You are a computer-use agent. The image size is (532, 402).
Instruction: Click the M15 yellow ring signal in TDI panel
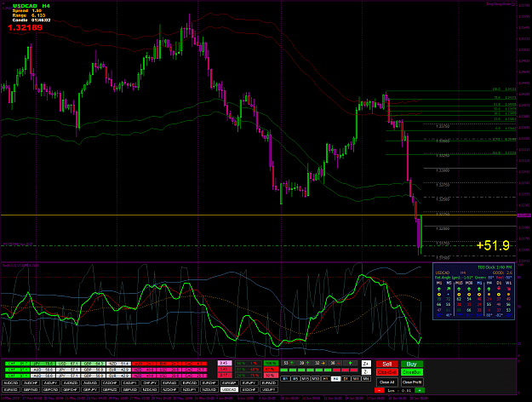click(459, 295)
